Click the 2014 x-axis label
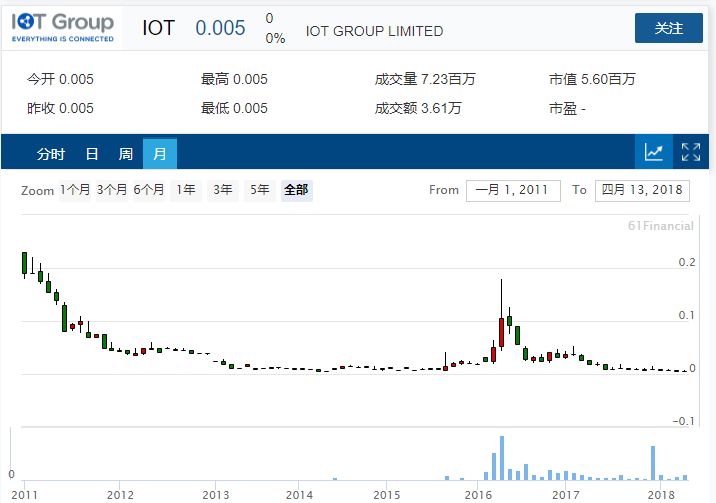Image resolution: width=716 pixels, height=503 pixels. (x=299, y=495)
